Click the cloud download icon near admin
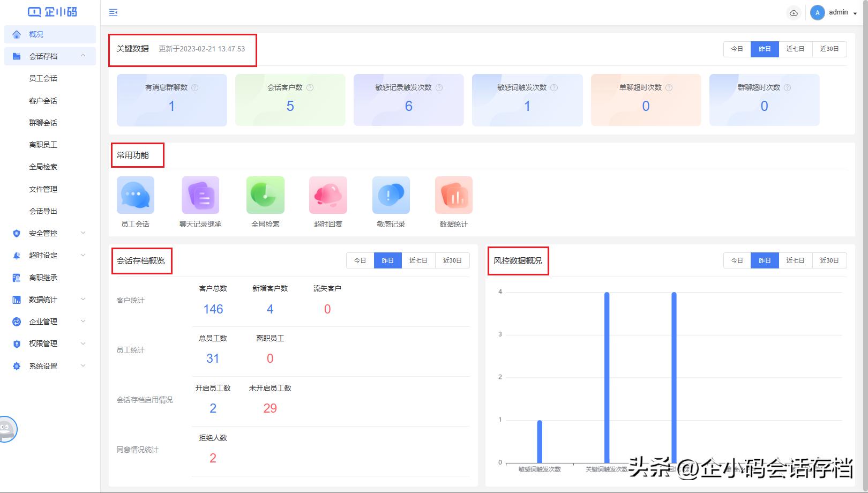868x493 pixels. (794, 12)
